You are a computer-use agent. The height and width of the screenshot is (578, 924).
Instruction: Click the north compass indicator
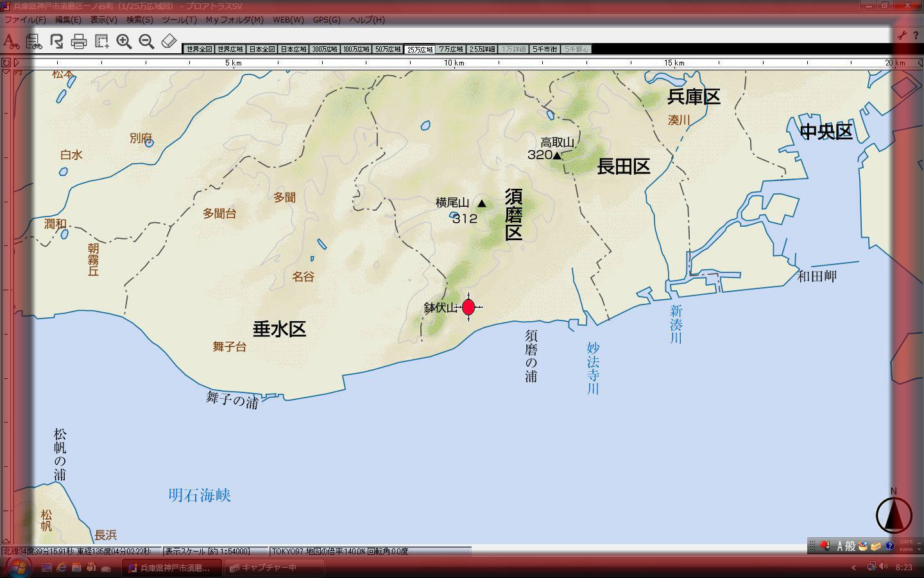(x=893, y=514)
